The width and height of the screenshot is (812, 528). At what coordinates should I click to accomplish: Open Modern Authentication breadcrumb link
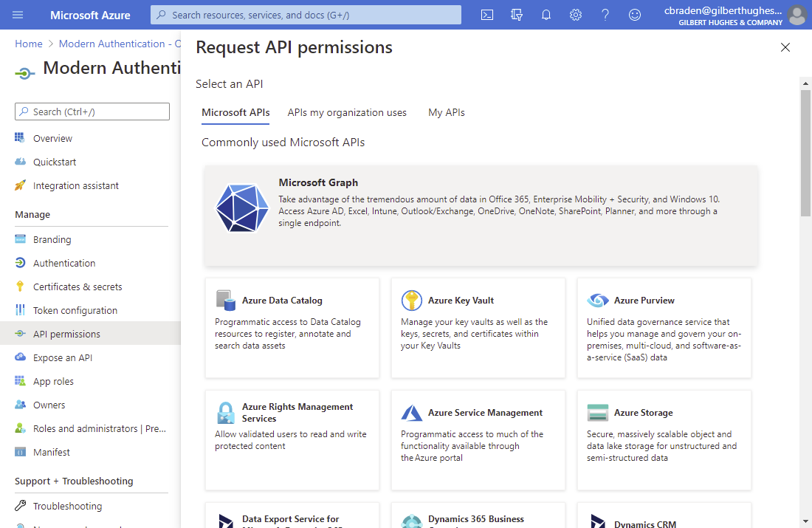coord(120,44)
